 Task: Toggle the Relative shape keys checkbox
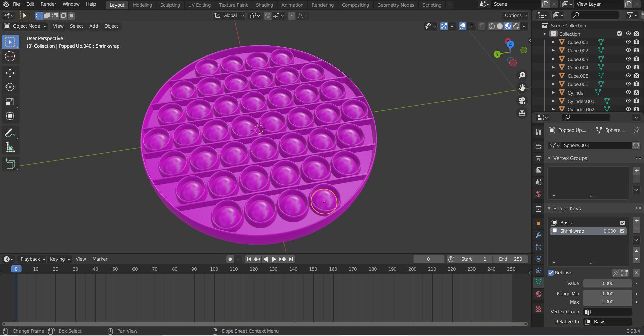[x=551, y=273]
